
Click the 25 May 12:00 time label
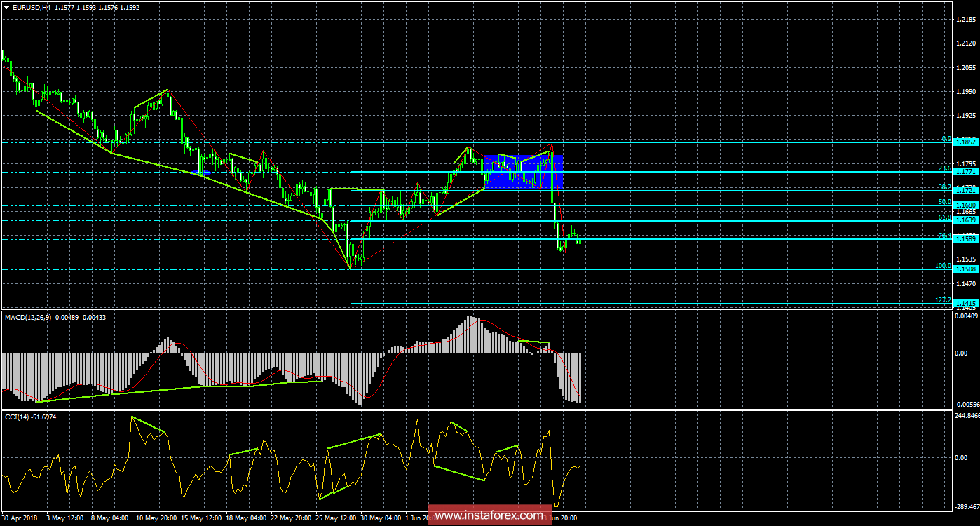(334, 519)
